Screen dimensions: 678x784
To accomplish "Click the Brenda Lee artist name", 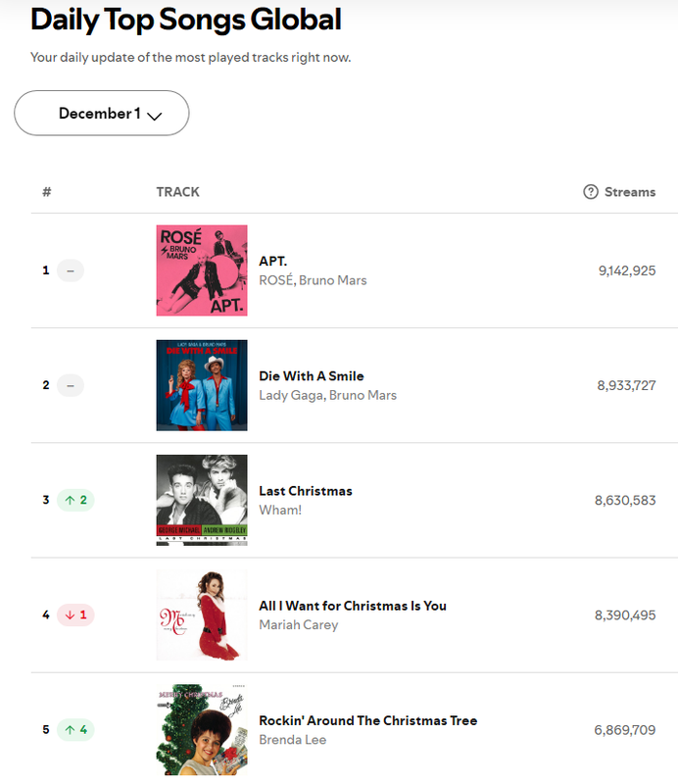I will (x=293, y=740).
